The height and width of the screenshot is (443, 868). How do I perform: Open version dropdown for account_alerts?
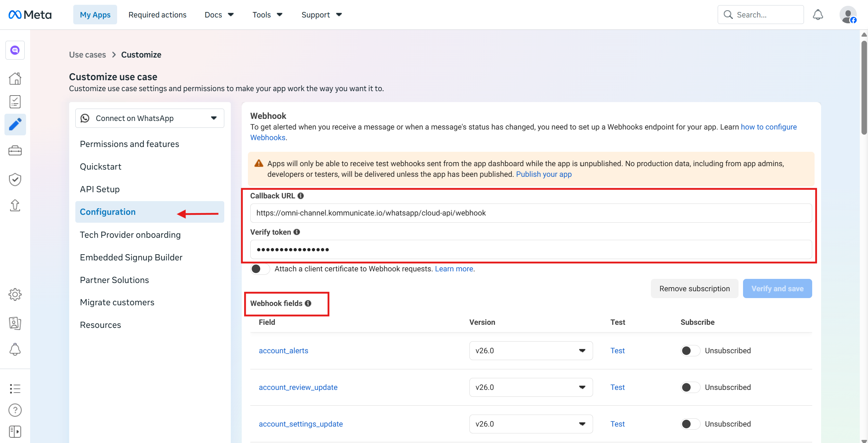[531, 350]
